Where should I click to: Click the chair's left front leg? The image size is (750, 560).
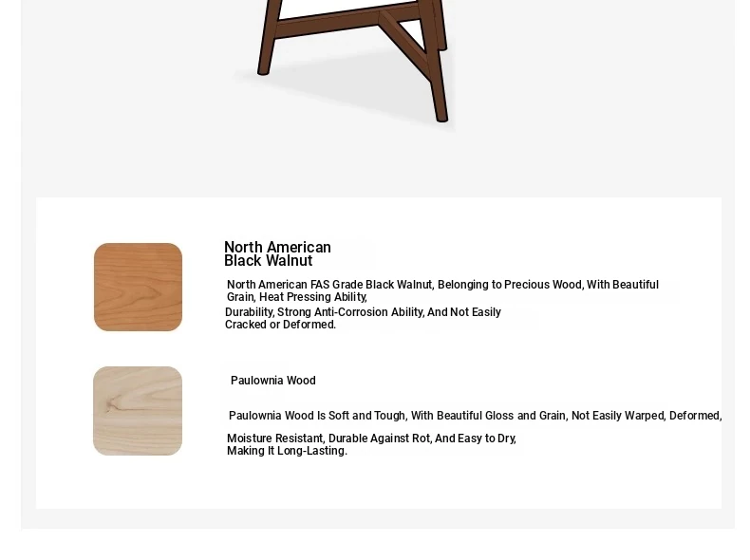269,38
